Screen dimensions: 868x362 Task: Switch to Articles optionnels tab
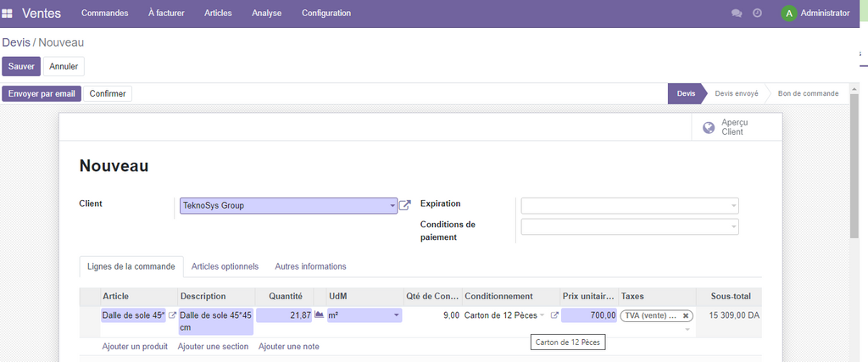click(225, 266)
